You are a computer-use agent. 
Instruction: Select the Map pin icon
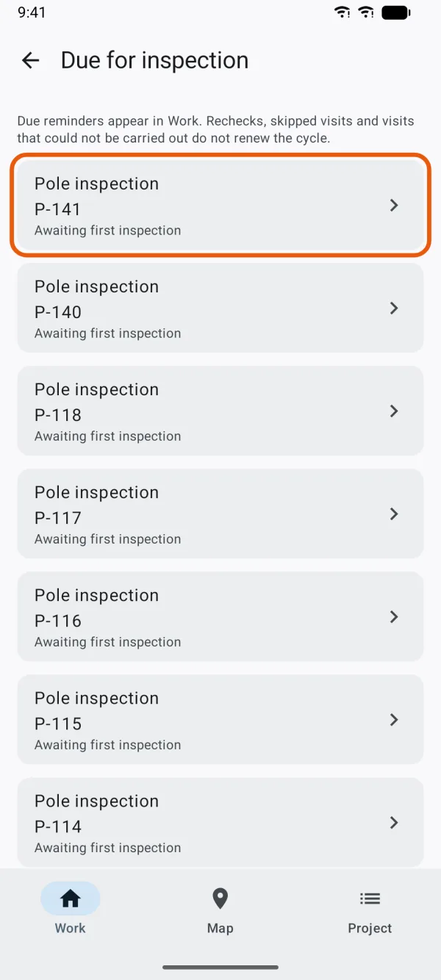pos(220,898)
